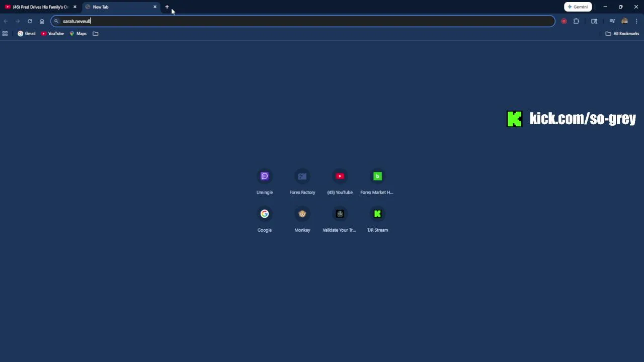The image size is (644, 362).
Task: Expand the All Bookmarks folder
Action: [622, 34]
